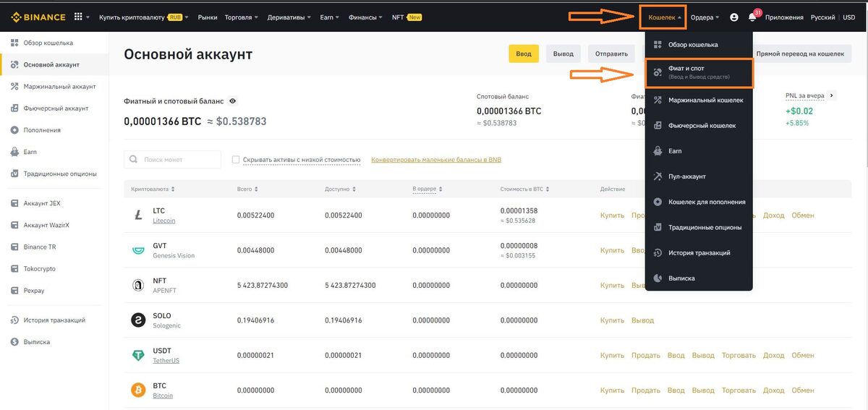The width and height of the screenshot is (868, 410).
Task: Expand PNL за вчера arrow
Action: [x=832, y=95]
